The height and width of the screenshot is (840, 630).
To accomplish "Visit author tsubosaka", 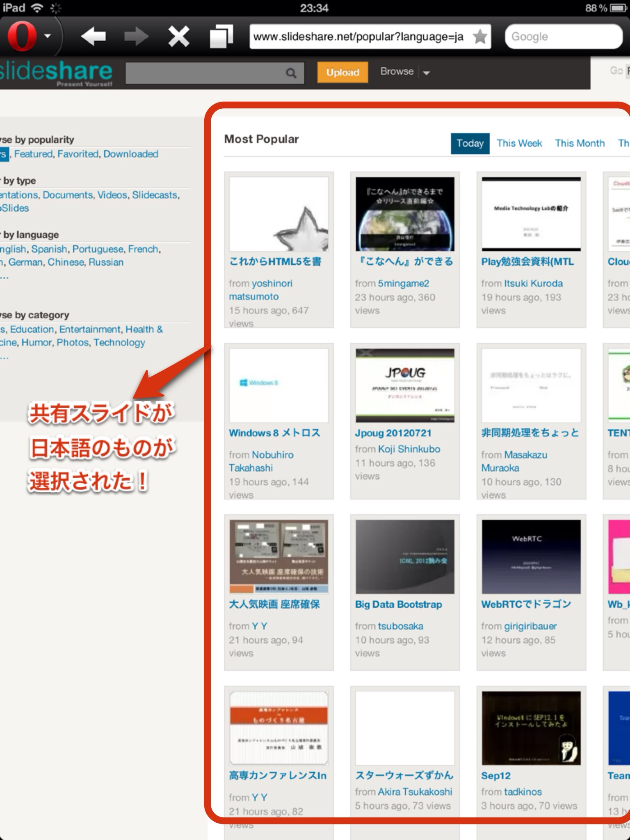I will tap(401, 626).
